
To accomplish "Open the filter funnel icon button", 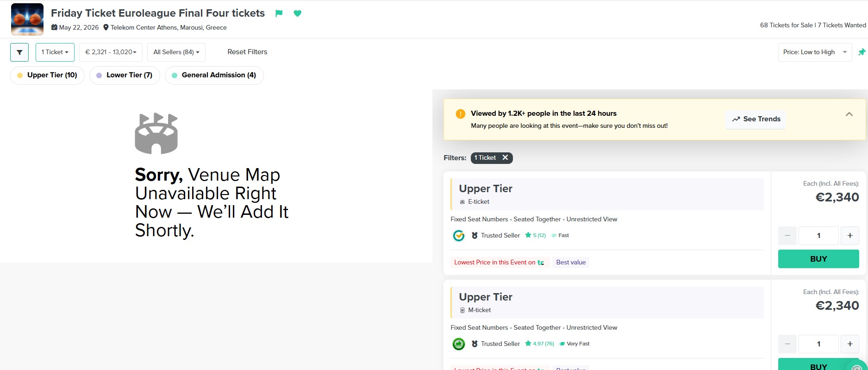I will click(19, 52).
